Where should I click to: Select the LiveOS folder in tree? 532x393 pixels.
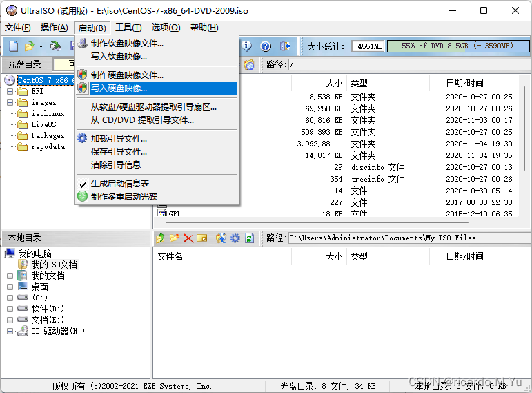point(43,124)
